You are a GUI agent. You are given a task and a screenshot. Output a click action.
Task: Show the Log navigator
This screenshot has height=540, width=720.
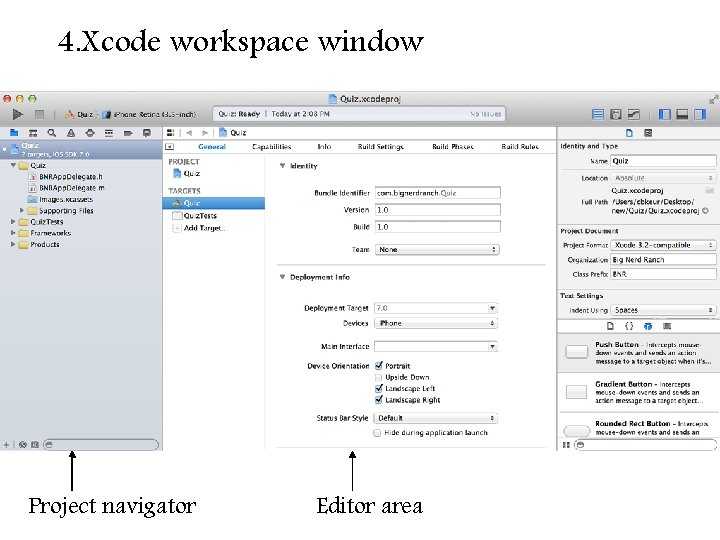coord(146,133)
